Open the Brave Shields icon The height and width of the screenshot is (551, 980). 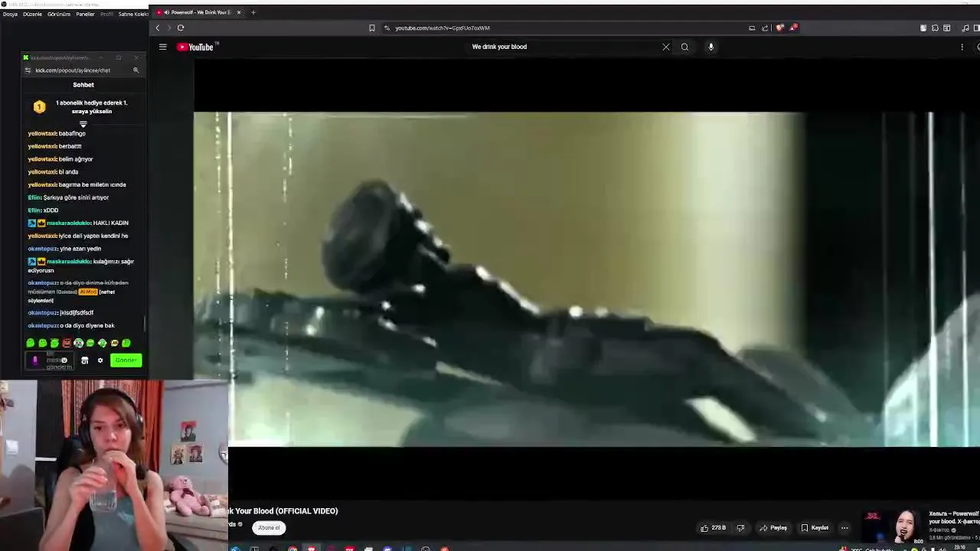780,28
